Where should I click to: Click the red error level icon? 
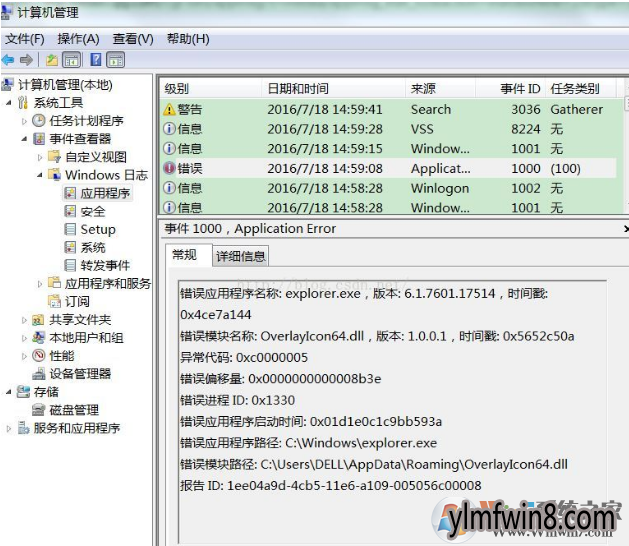(x=169, y=168)
